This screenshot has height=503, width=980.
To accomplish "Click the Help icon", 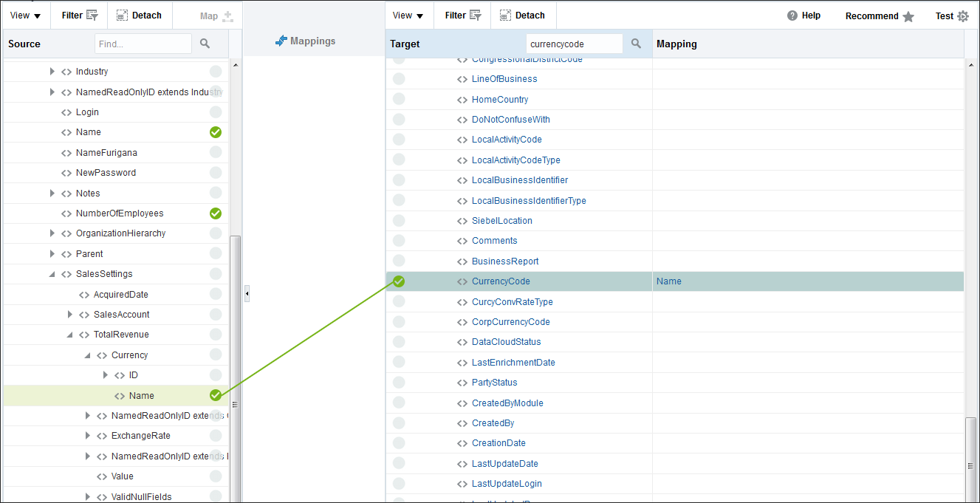I will [x=791, y=15].
